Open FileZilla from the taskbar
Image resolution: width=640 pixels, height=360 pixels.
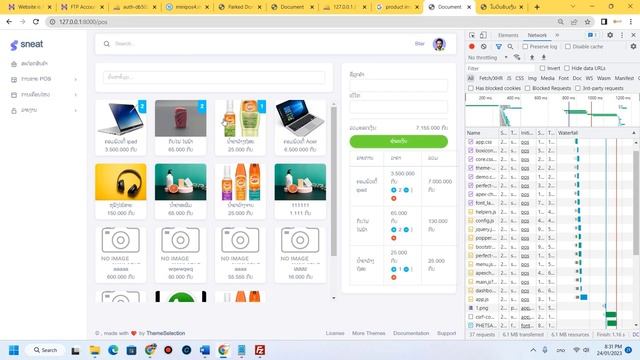[260, 350]
